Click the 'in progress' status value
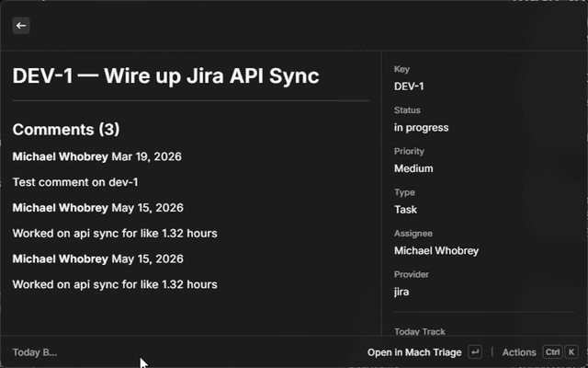The image size is (588, 368). coord(421,128)
